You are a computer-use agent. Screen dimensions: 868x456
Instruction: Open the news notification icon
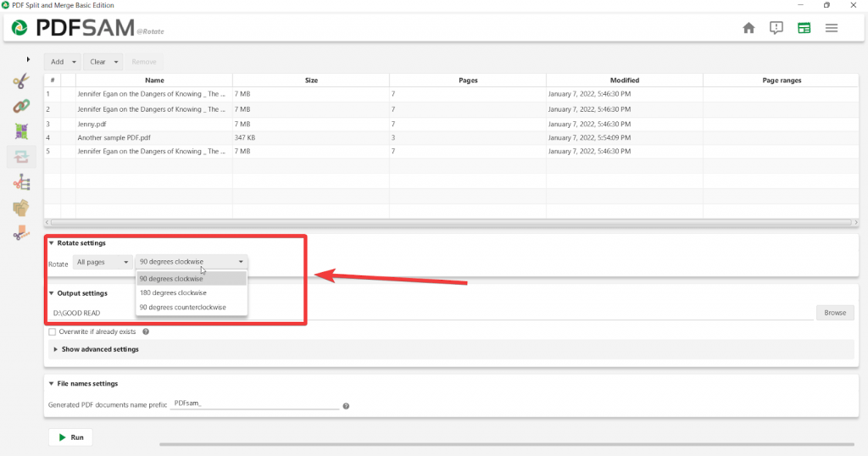(x=776, y=28)
